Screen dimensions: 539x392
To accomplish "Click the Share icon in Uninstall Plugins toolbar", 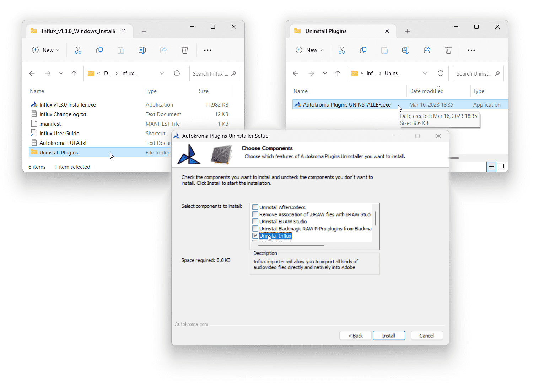I will [x=427, y=50].
